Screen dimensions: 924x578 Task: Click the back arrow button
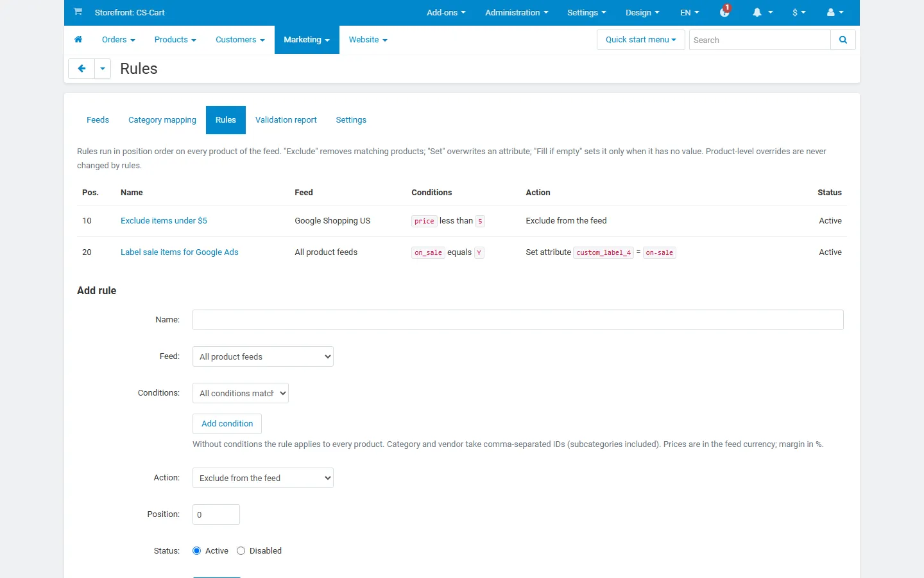point(81,69)
